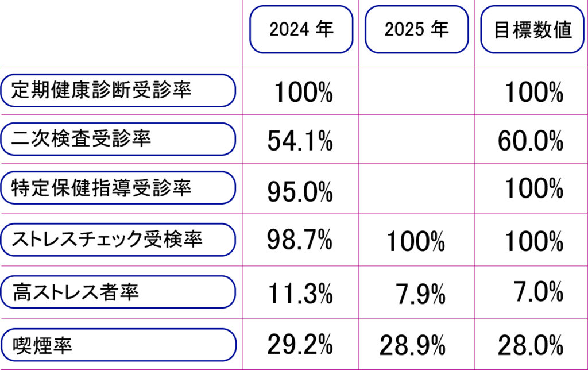The width and height of the screenshot is (588, 370).
Task: Select the 2025 年 column header
Action: (x=416, y=30)
